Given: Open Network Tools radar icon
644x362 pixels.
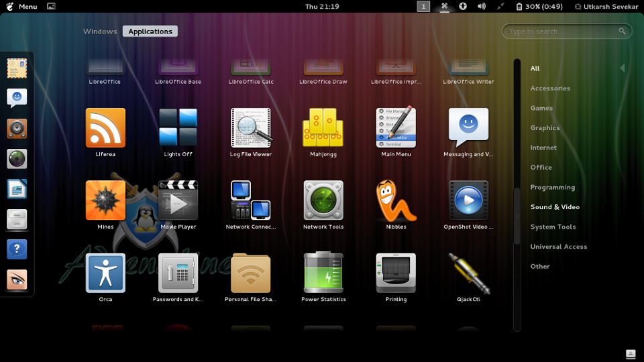Looking at the screenshot, I should point(323,200).
